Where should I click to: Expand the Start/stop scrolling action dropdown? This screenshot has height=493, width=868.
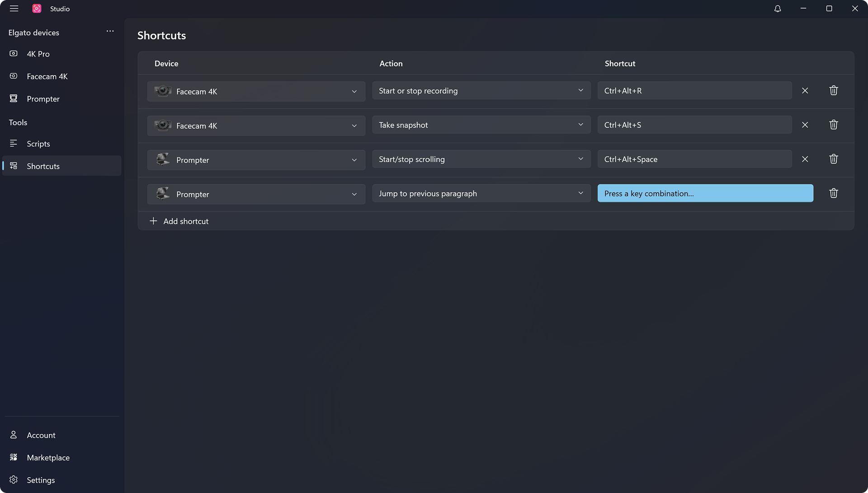(x=481, y=160)
